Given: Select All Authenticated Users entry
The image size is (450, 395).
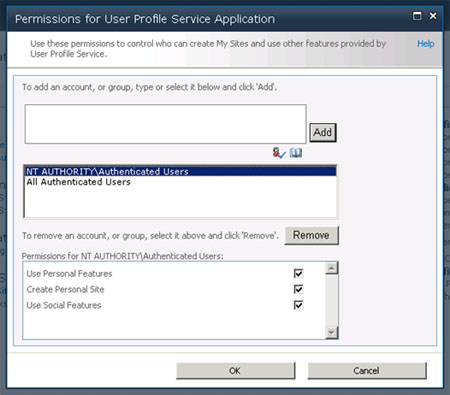Looking at the screenshot, I should coord(181,182).
